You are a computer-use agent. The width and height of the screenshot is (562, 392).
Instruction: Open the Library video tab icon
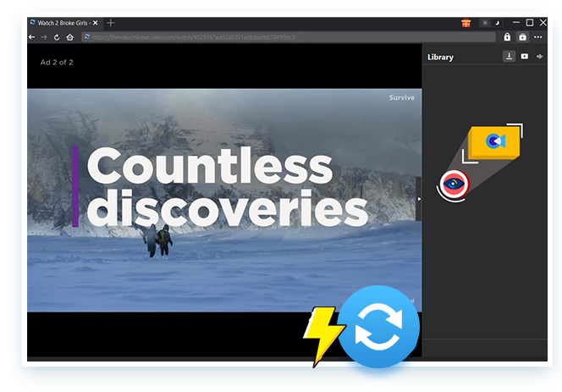pyautogui.click(x=525, y=57)
